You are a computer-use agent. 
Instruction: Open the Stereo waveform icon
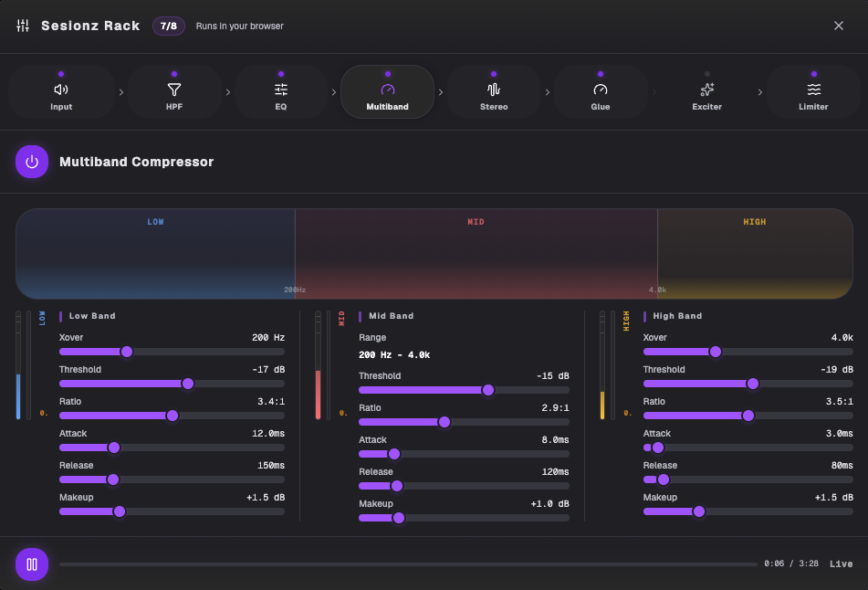(x=494, y=90)
